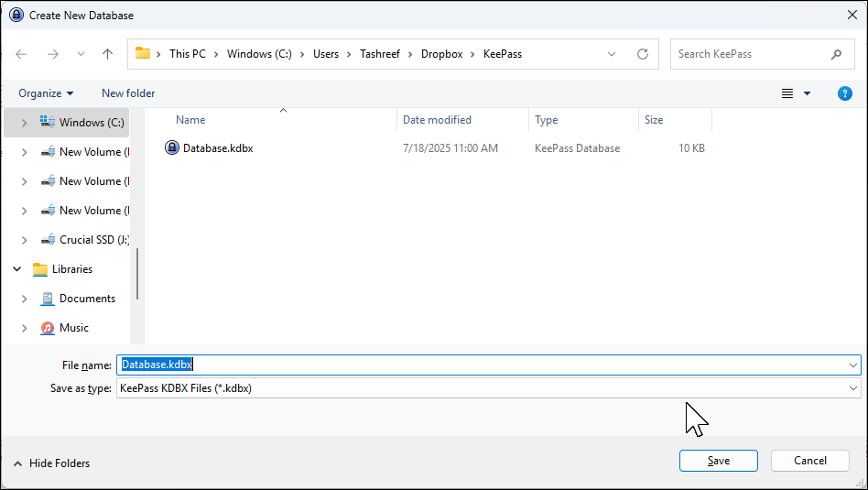The height and width of the screenshot is (490, 868).
Task: Expand Music library node
Action: pos(24,328)
